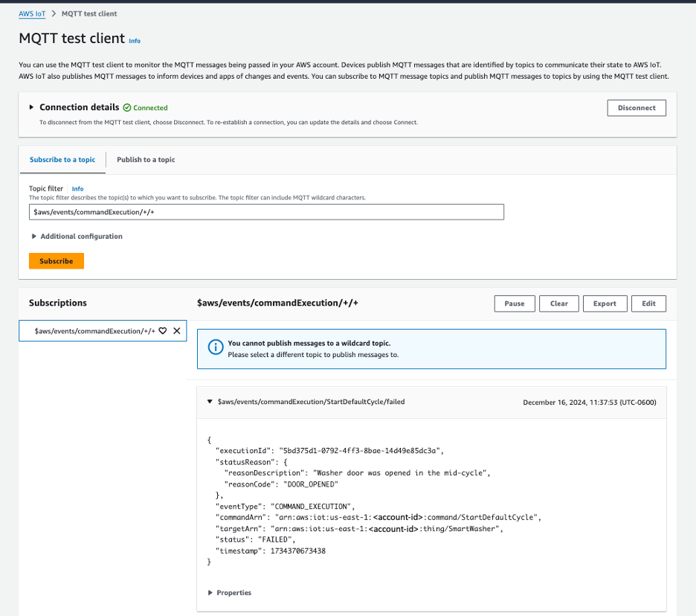This screenshot has height=616, width=696.
Task: Click the reasonCode "DOOR_OPENED" line
Action: [281, 484]
